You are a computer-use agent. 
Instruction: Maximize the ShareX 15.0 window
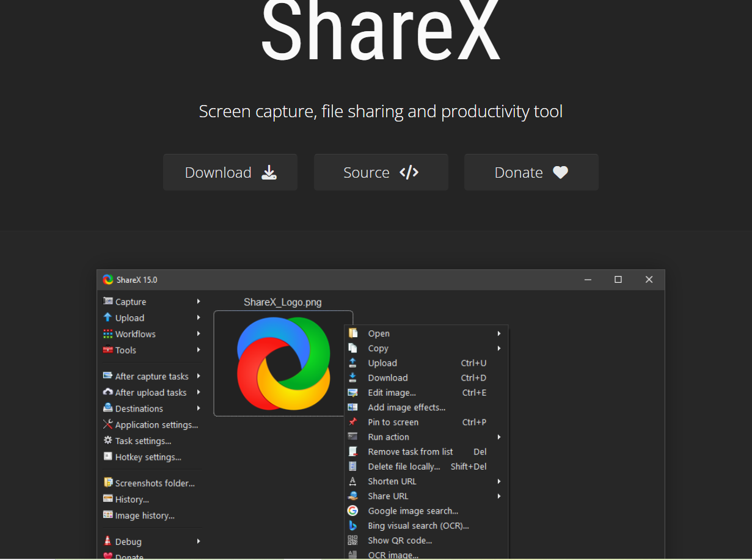(x=618, y=280)
